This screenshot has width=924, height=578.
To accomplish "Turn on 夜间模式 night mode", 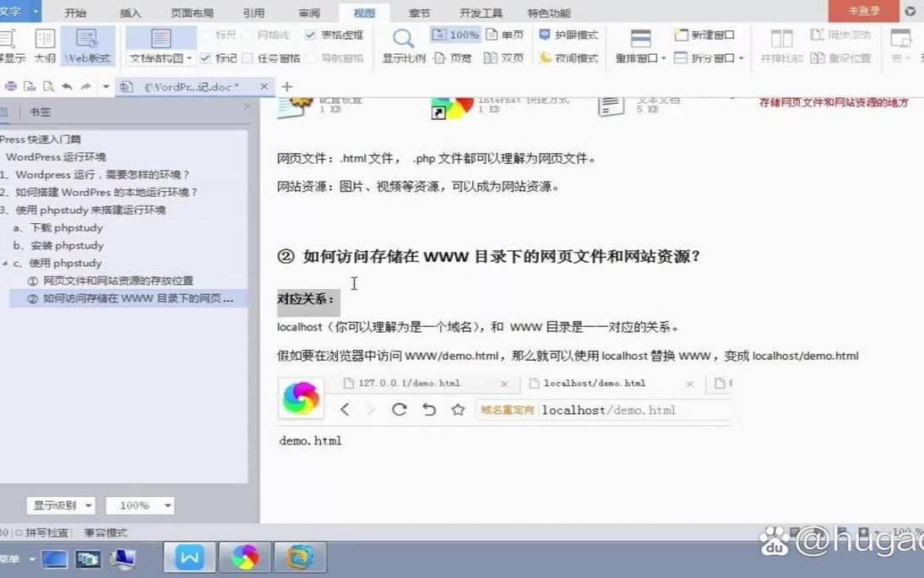I will point(568,58).
